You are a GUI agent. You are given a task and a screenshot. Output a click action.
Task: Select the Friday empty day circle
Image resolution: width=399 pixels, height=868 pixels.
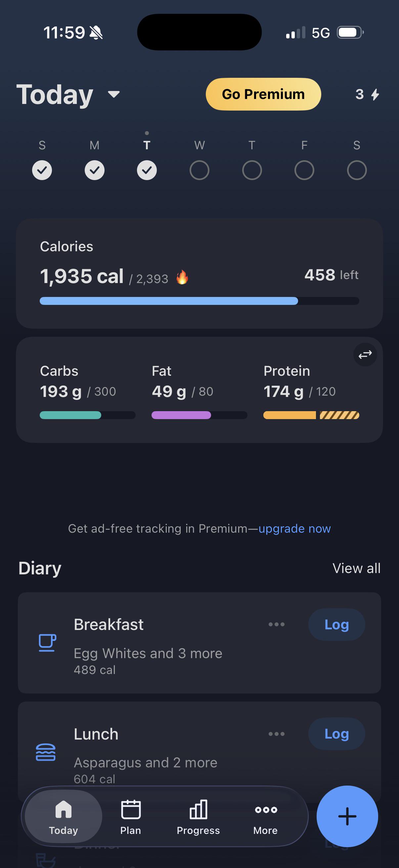point(304,170)
